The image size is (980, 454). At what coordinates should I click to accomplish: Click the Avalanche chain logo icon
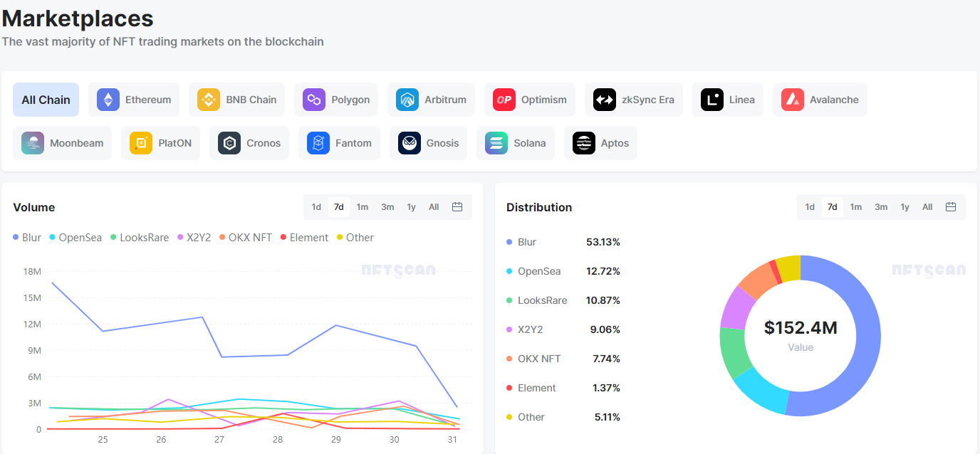coord(793,100)
